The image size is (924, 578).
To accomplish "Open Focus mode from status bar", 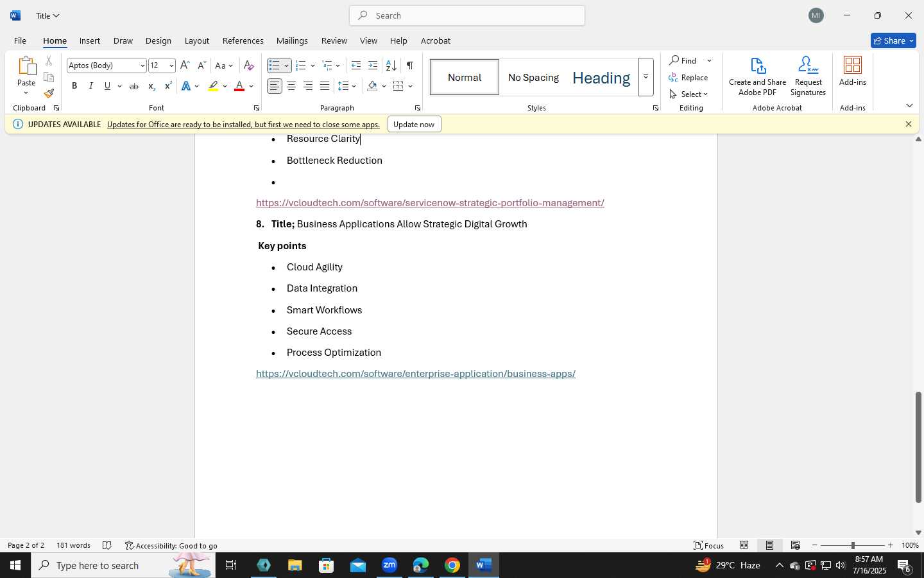I will (x=709, y=545).
